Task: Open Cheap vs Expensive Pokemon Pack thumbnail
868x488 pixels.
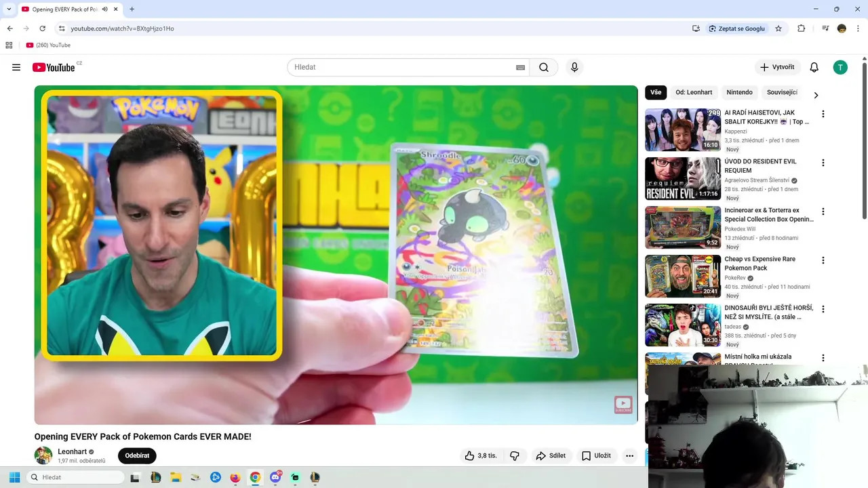Action: coord(683,276)
